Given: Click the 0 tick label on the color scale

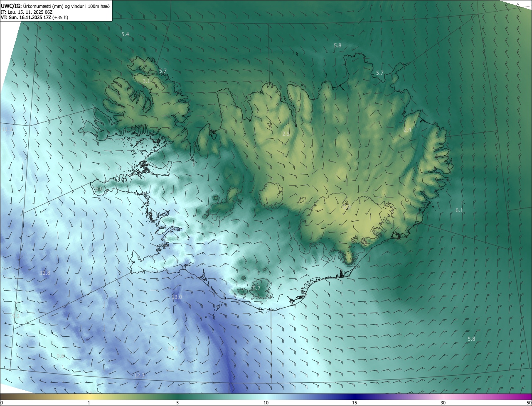Looking at the screenshot, I should pos(2,403).
